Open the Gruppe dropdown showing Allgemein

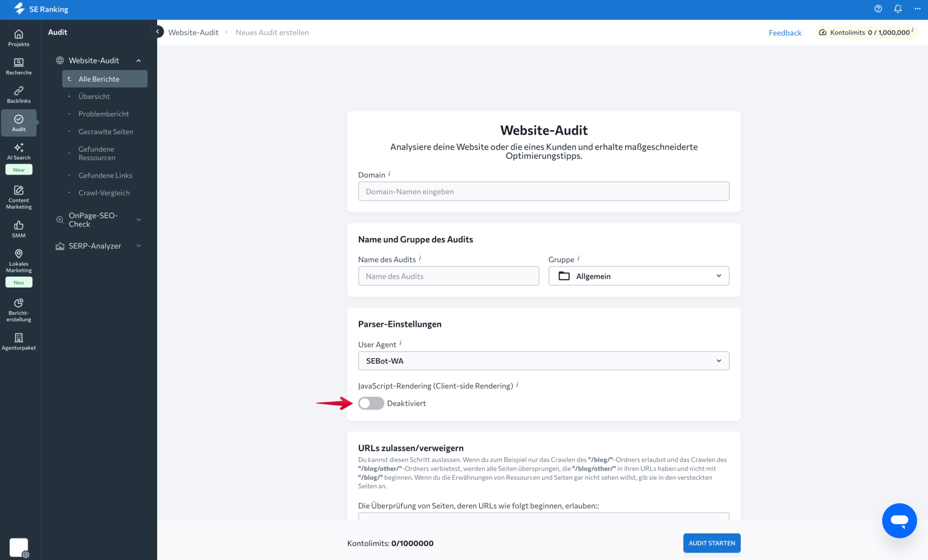tap(639, 275)
